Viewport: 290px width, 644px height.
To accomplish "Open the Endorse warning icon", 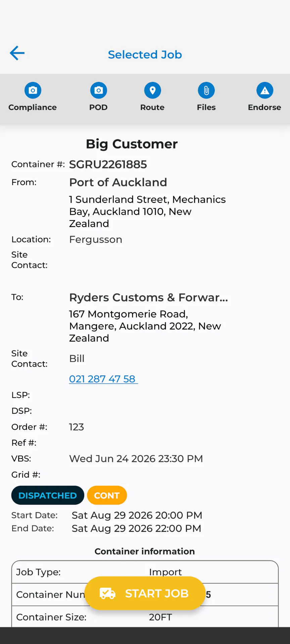I will pyautogui.click(x=265, y=90).
